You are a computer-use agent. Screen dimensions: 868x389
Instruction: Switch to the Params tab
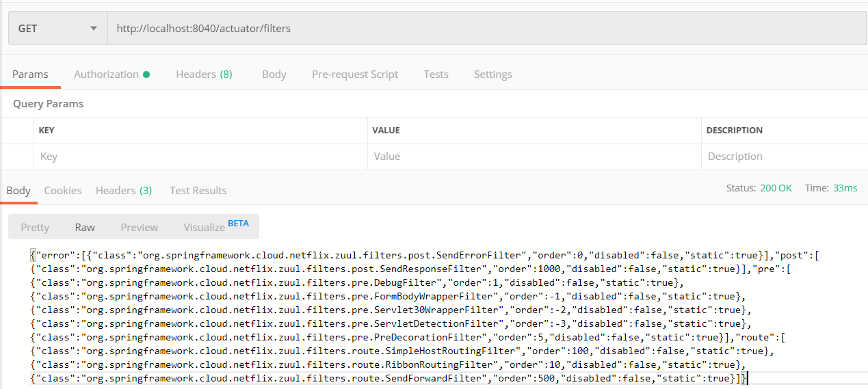(30, 75)
